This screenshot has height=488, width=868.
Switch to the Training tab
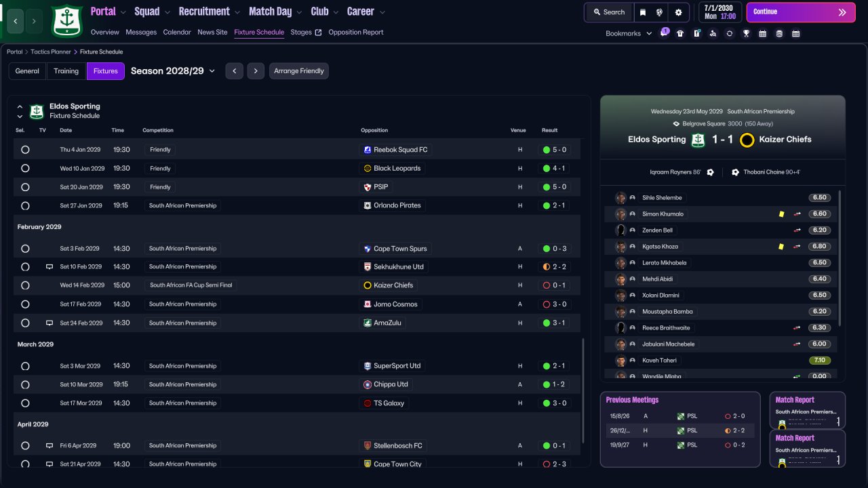(66, 71)
